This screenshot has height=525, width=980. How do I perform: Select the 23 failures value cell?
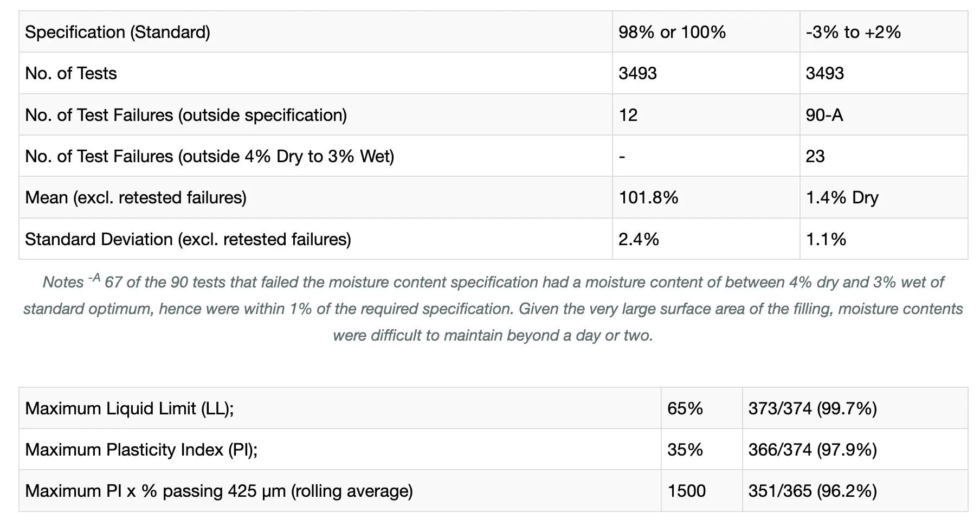884,156
